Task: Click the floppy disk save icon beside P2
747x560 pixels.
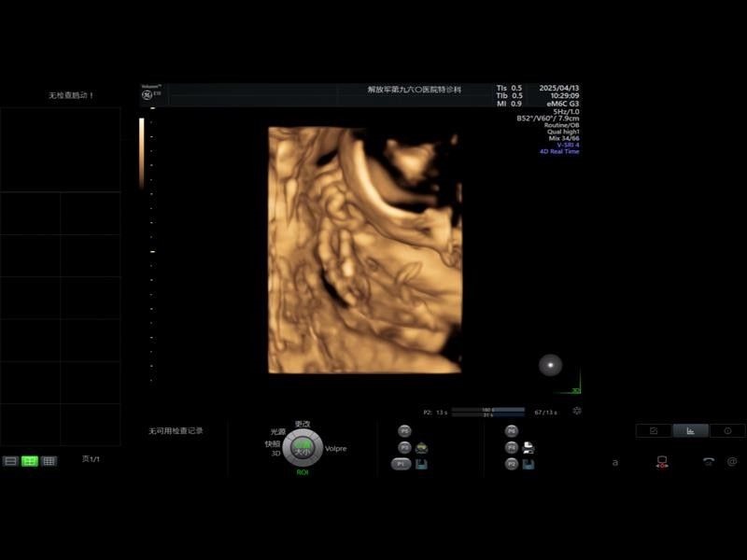Action: [529, 464]
